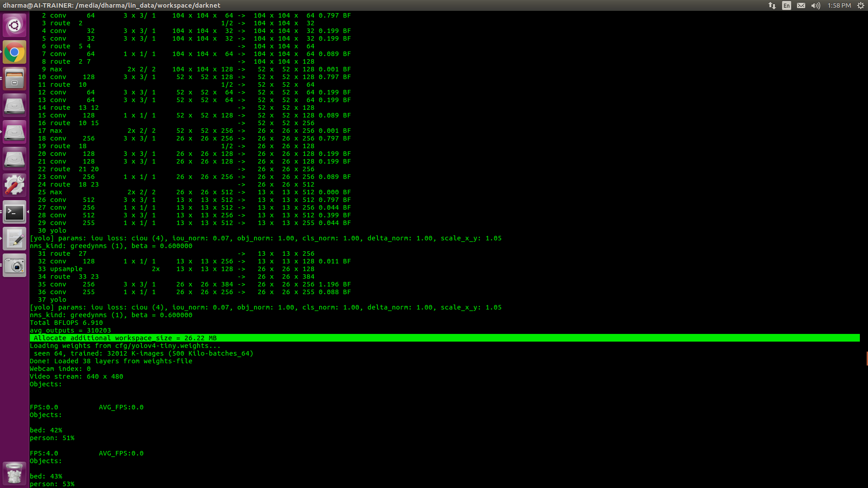Click '17 max' layer row
Viewport: 868px width, 488px height.
click(x=194, y=131)
